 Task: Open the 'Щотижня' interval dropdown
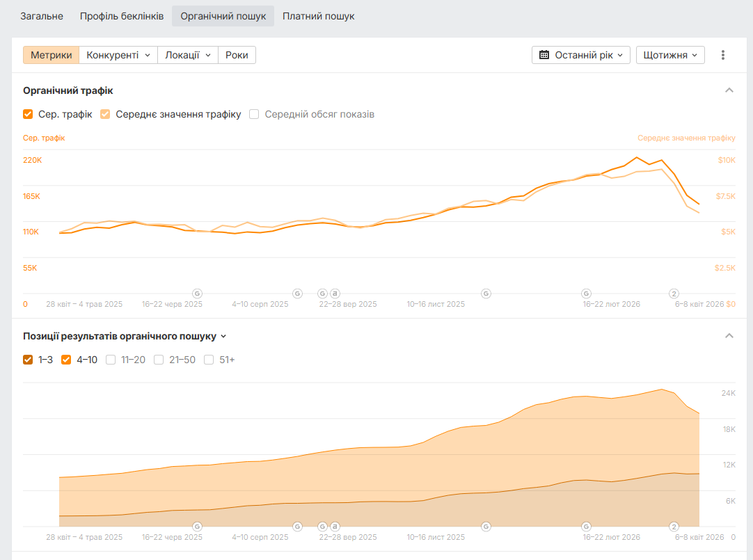[x=670, y=55]
